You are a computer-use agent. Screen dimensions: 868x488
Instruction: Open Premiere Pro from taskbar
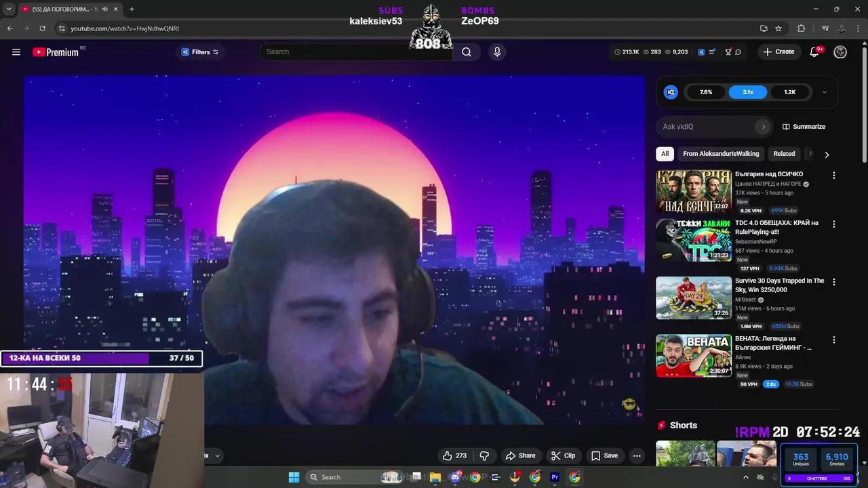point(555,477)
